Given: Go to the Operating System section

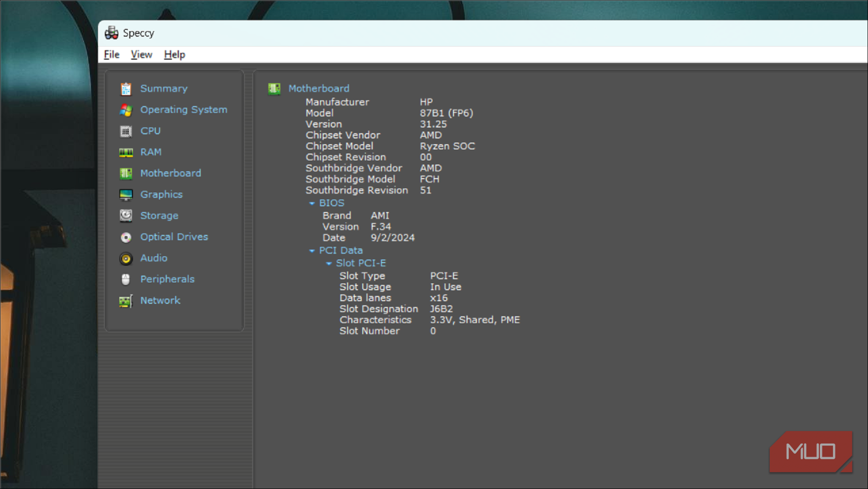Looking at the screenshot, I should [x=183, y=110].
